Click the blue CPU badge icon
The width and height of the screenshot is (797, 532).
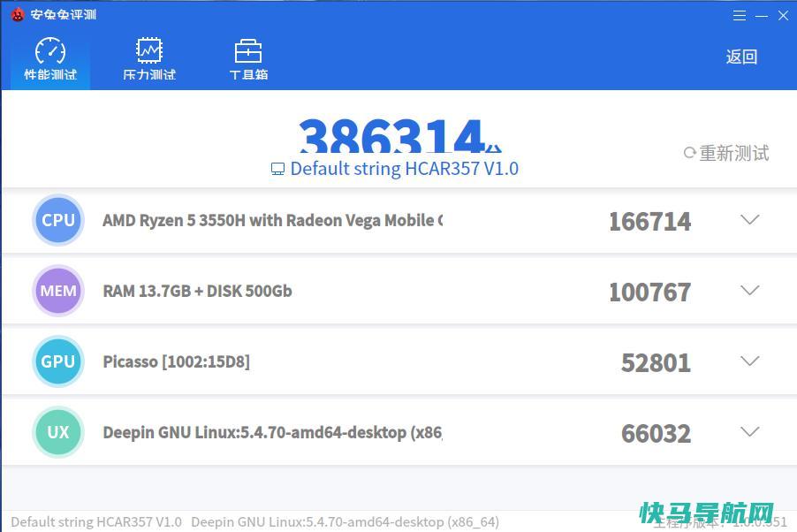tap(58, 220)
